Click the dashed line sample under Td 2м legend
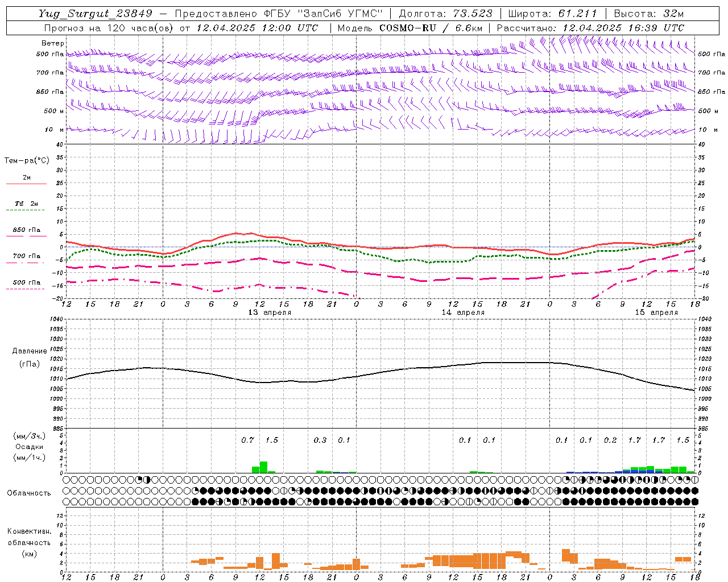Viewport: 728px width, 582px height. click(25, 210)
